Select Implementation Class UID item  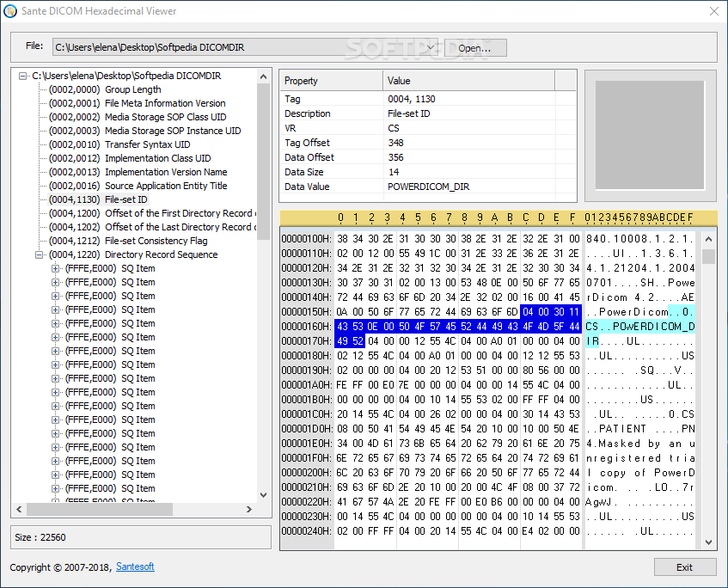[x=130, y=158]
